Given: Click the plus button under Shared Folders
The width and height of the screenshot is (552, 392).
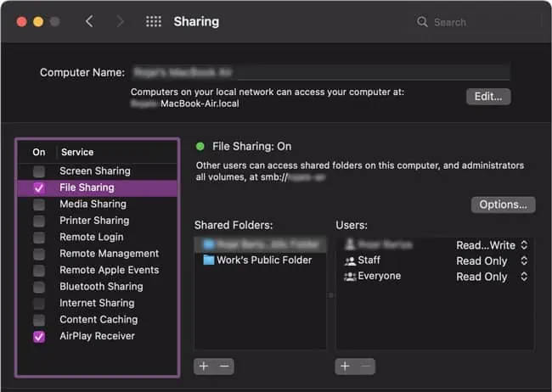Looking at the screenshot, I should [204, 367].
